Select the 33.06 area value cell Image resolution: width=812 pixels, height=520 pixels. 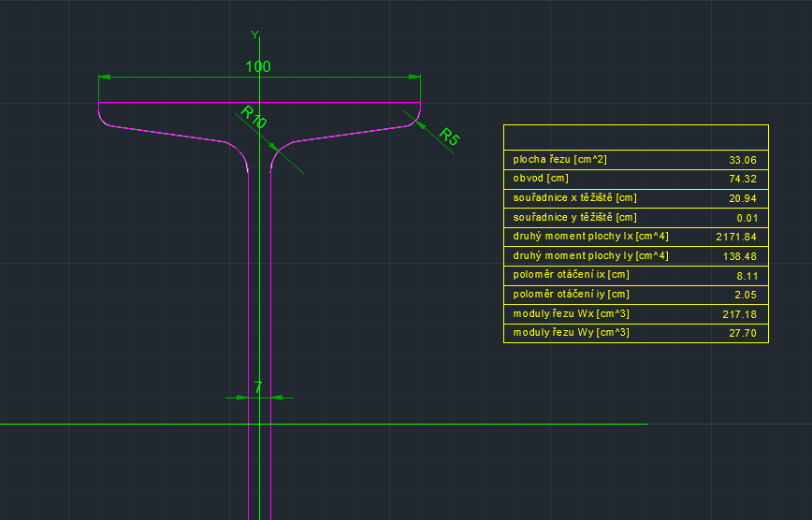pyautogui.click(x=742, y=161)
